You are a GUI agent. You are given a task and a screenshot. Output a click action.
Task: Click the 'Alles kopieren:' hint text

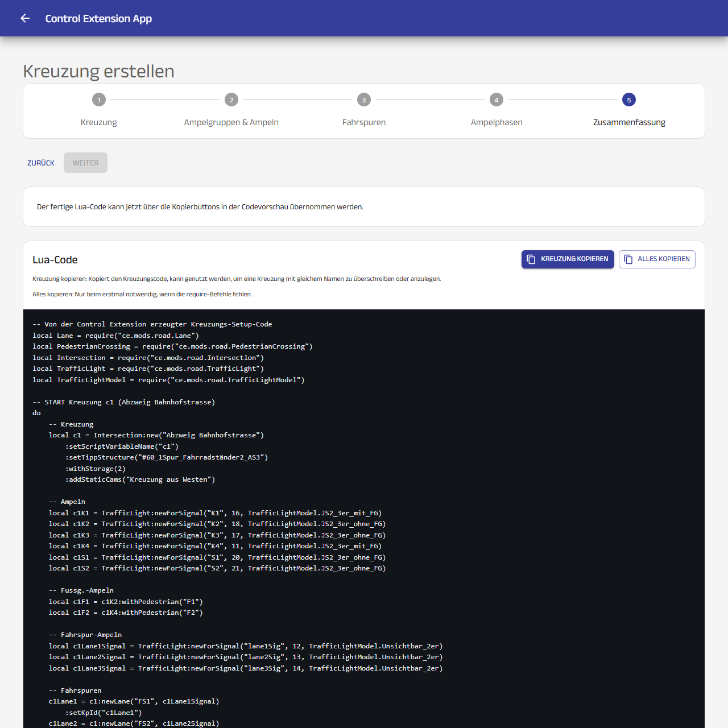[x=142, y=295]
